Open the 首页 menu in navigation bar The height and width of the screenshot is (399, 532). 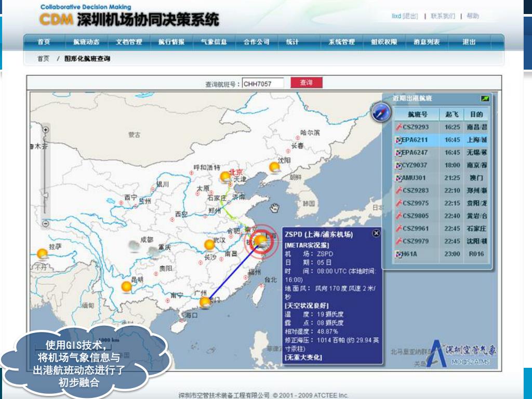(x=44, y=42)
